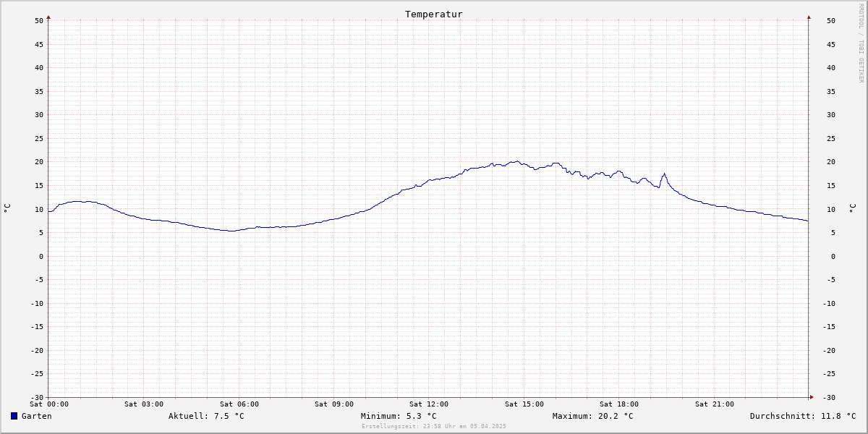The image size is (868, 434).
Task: Select the Aktuell: 7.5 °C value
Action: click(206, 416)
